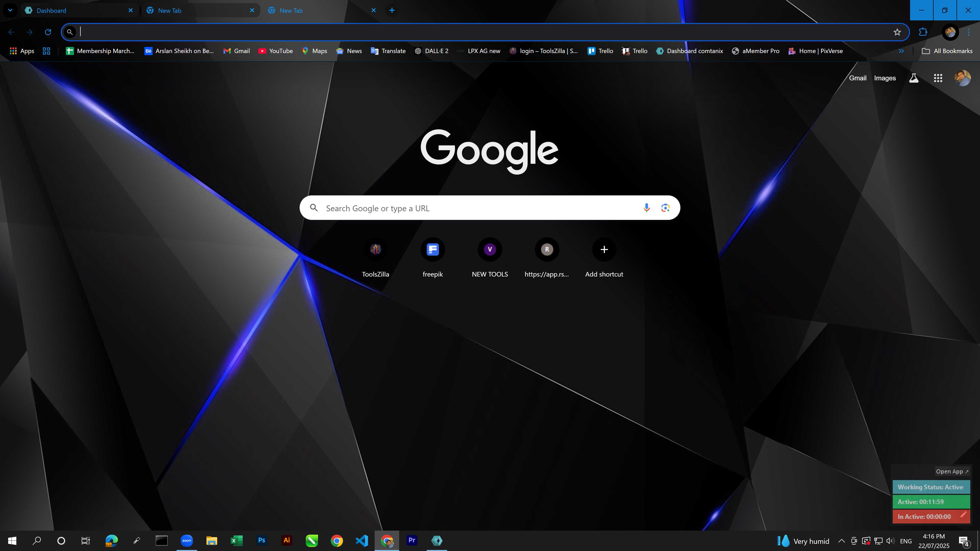Open Maps bookmark
The width and height of the screenshot is (980, 551).
pos(314,51)
